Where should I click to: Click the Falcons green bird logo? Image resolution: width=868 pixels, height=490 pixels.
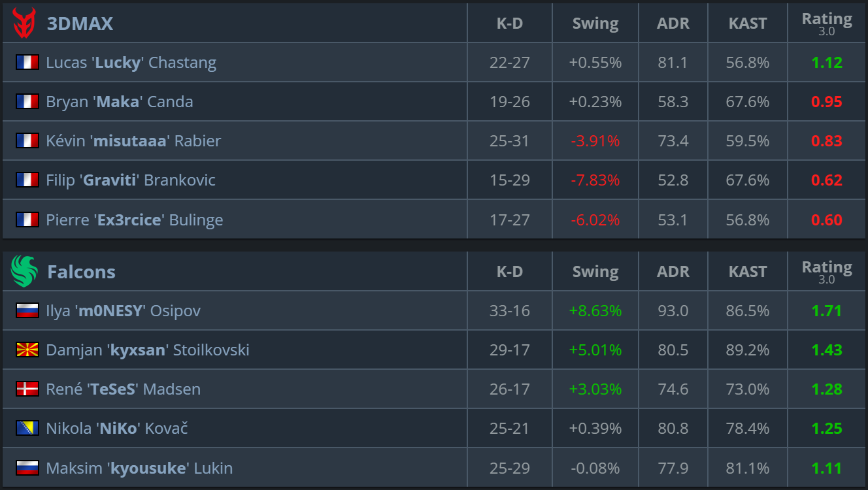tap(24, 271)
